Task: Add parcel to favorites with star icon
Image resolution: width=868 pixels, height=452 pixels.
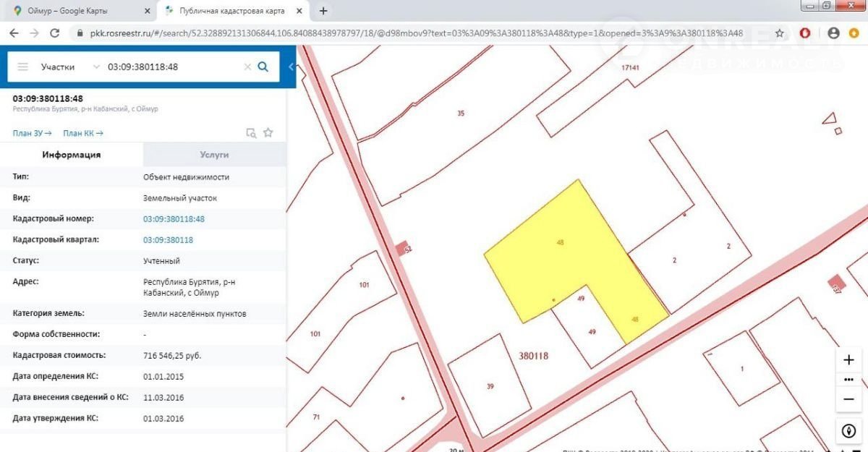Action: click(x=268, y=132)
